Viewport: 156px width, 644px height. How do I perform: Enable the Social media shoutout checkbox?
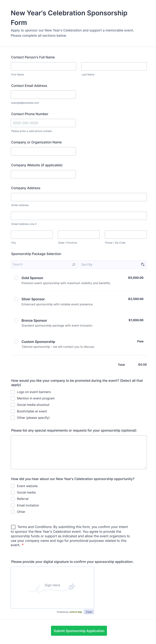tap(13, 405)
